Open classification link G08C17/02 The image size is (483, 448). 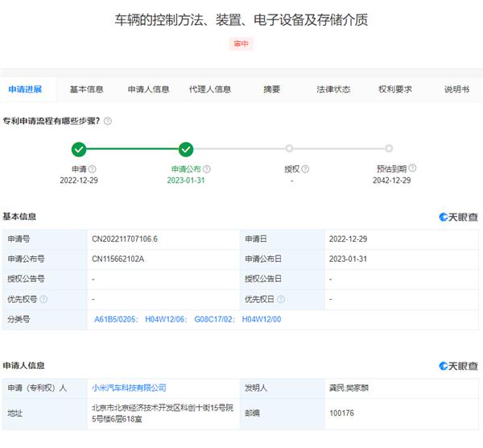tap(214, 319)
